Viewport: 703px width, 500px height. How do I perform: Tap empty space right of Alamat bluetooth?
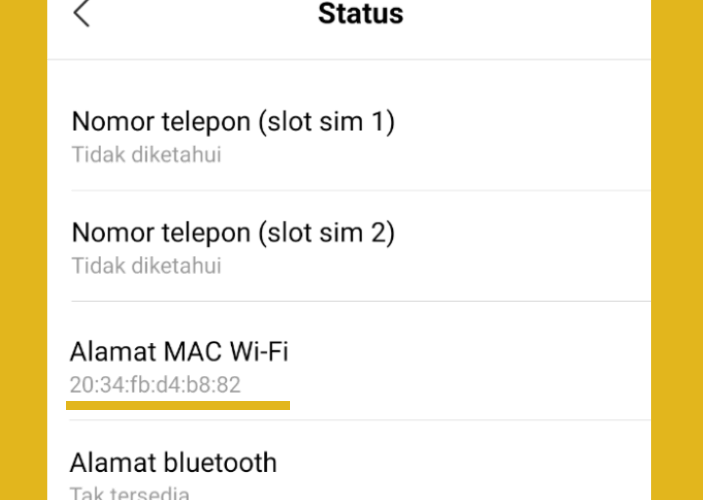[x=464, y=462]
